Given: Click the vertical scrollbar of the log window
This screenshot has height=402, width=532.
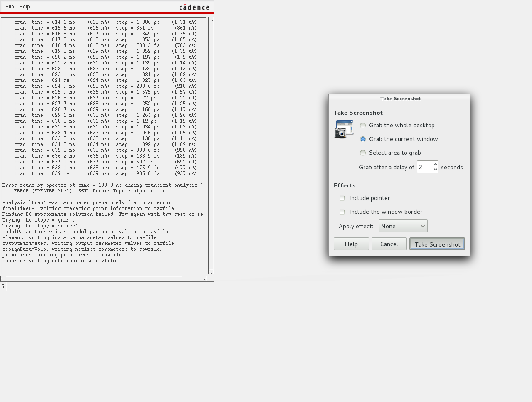Looking at the screenshot, I should (x=211, y=146).
